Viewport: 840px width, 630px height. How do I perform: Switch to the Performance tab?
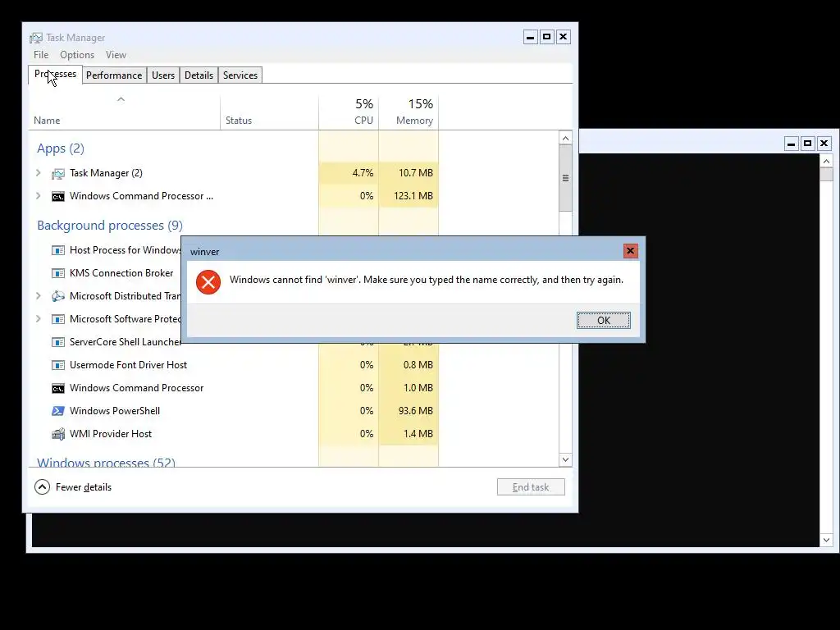[114, 75]
